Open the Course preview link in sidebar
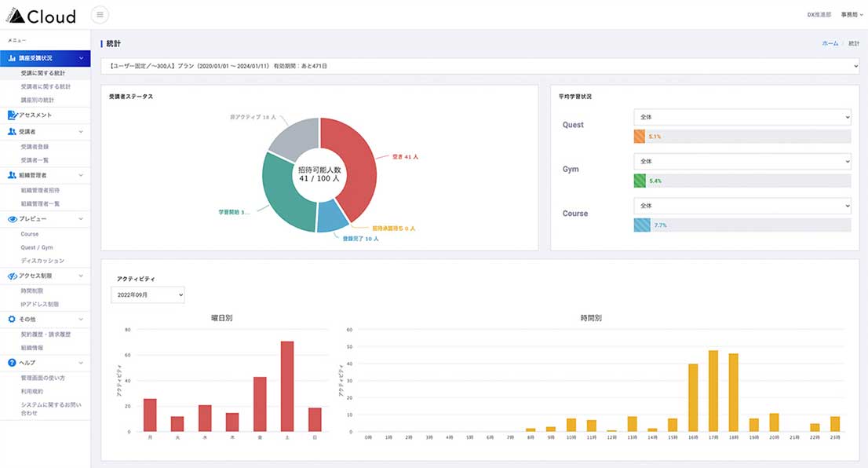Image resolution: width=868 pixels, height=468 pixels. pos(30,234)
